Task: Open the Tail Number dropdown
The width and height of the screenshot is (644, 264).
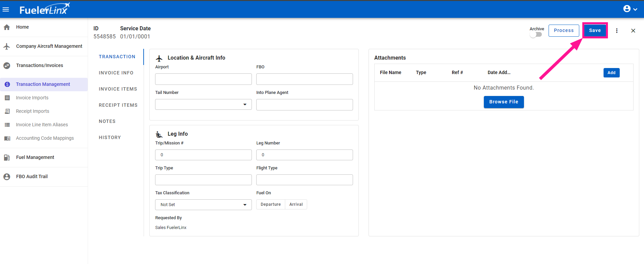Action: click(x=203, y=104)
